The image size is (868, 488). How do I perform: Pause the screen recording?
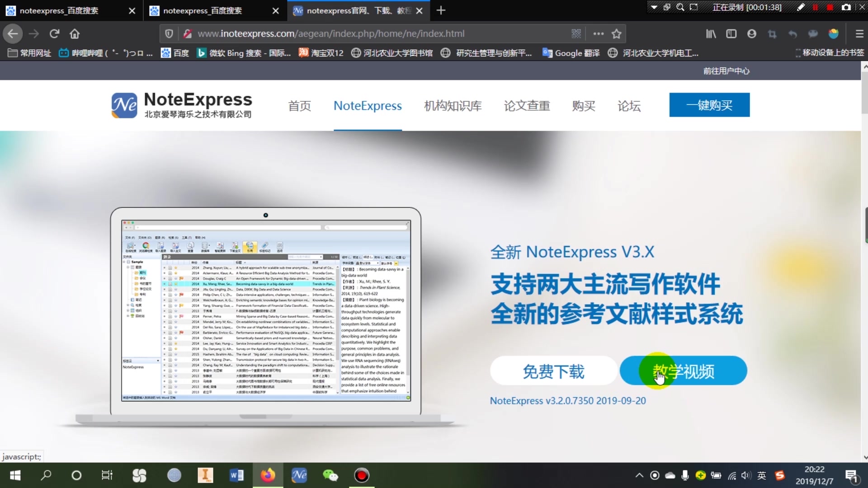[x=815, y=7]
